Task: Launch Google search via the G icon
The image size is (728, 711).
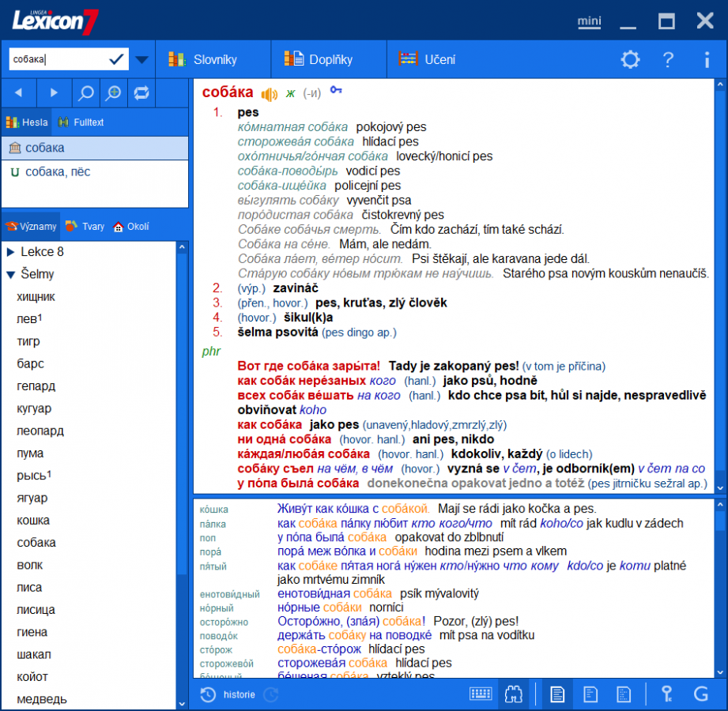Action: 700,694
